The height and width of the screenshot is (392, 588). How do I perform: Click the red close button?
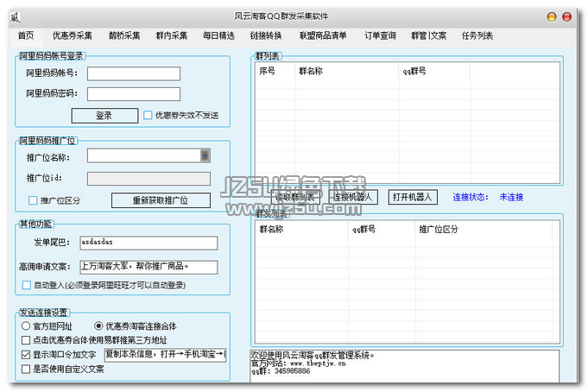tap(567, 17)
